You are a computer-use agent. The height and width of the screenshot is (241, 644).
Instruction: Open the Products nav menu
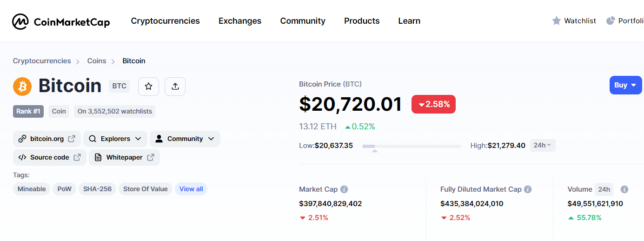(362, 21)
